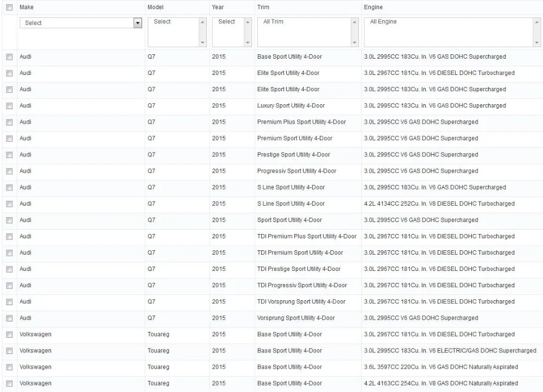The image size is (543, 392).
Task: Click Elite Sport Utility trim, GAS Supercharged row
Action: click(288, 90)
